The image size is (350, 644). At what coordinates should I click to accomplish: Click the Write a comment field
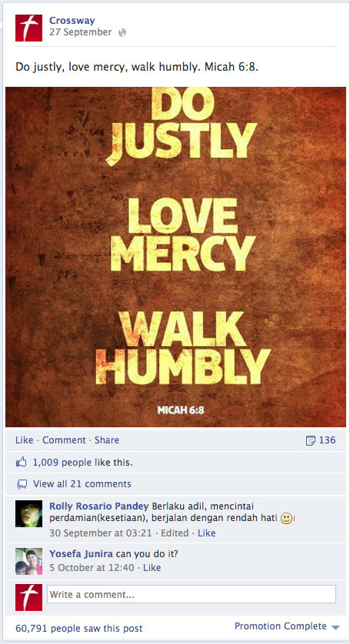(x=192, y=594)
